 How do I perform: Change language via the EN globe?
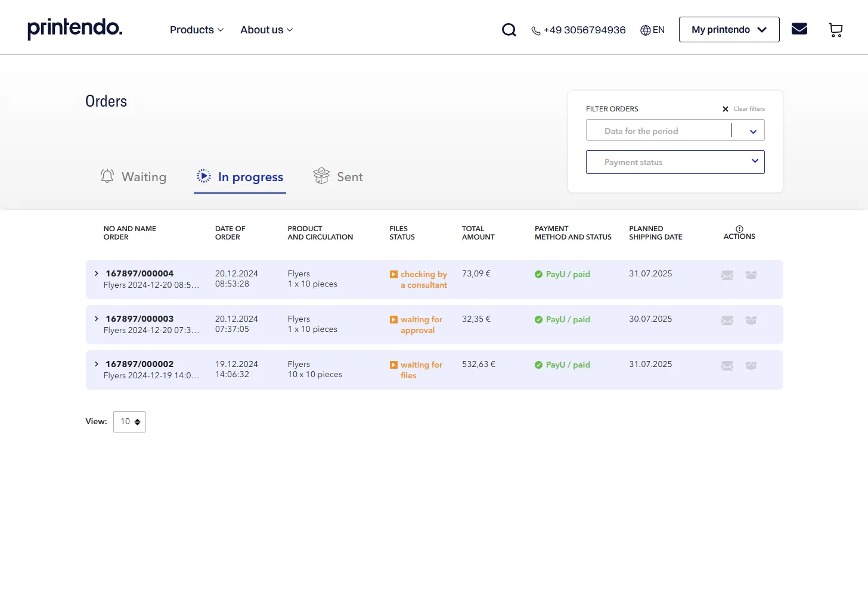click(x=652, y=30)
